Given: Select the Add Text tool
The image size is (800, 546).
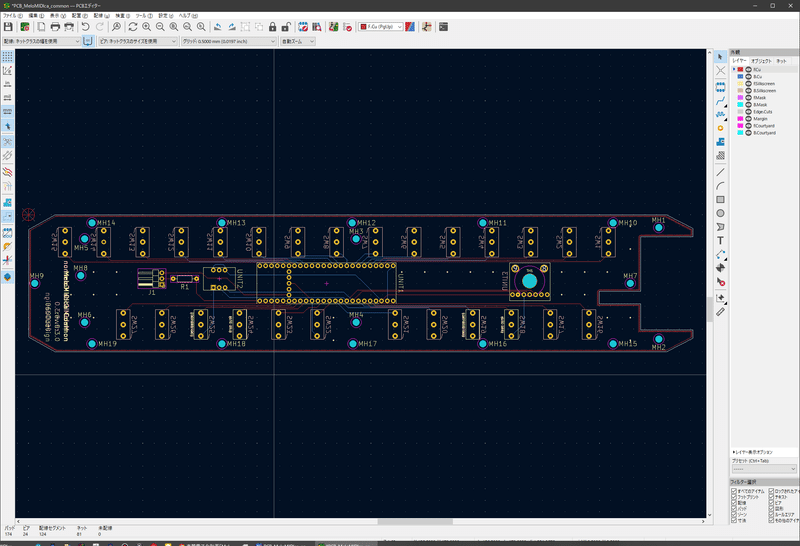Looking at the screenshot, I should 720,240.
